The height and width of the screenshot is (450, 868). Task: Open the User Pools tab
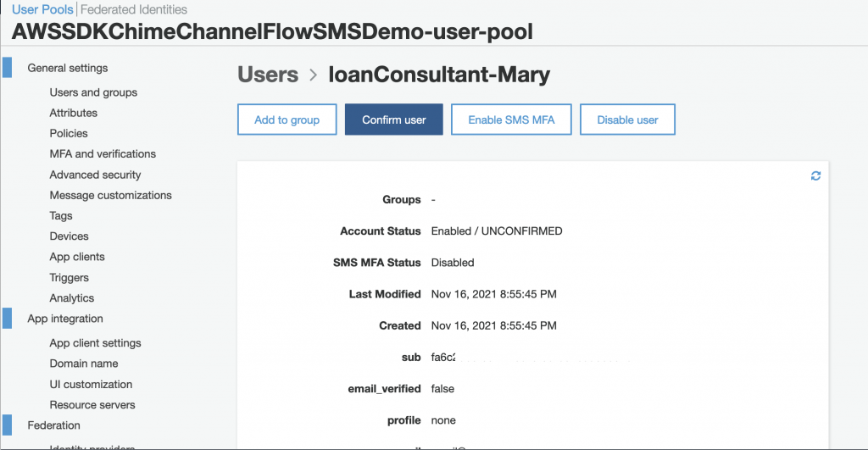[42, 9]
